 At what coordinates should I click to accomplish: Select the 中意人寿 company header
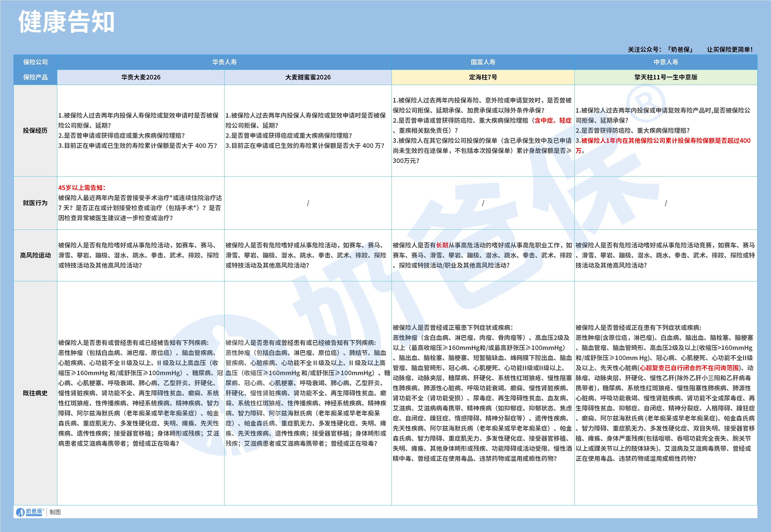(x=666, y=62)
